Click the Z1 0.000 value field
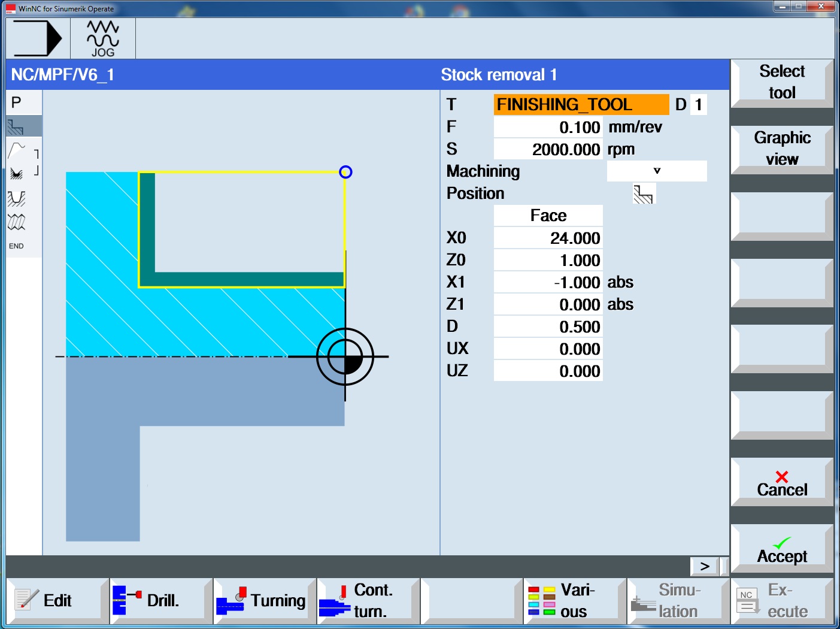This screenshot has width=840, height=629. pos(548,304)
